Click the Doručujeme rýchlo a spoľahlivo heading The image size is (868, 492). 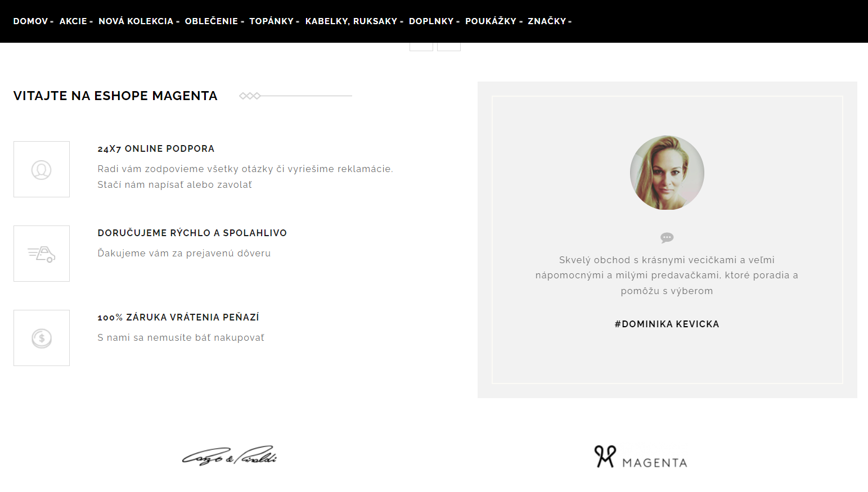tap(192, 233)
